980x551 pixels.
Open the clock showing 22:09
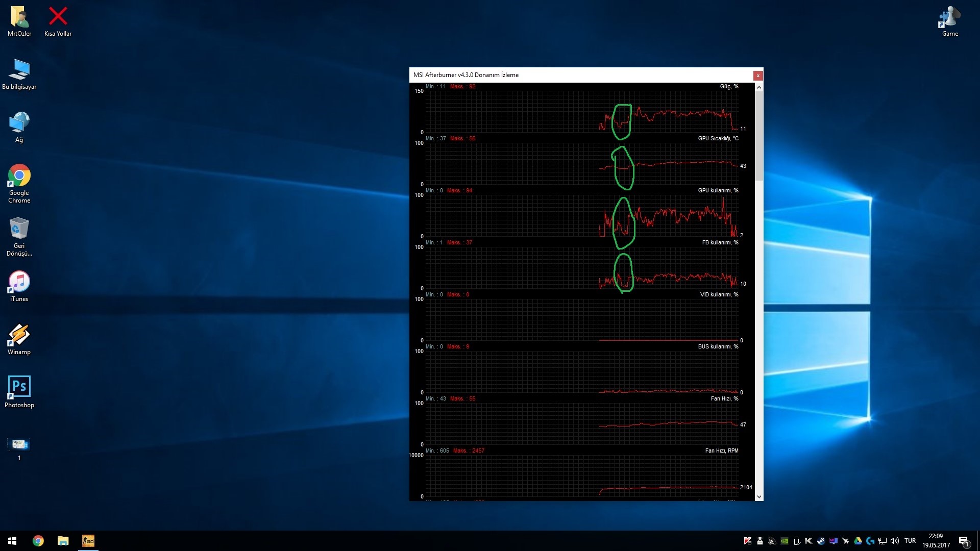tap(936, 541)
